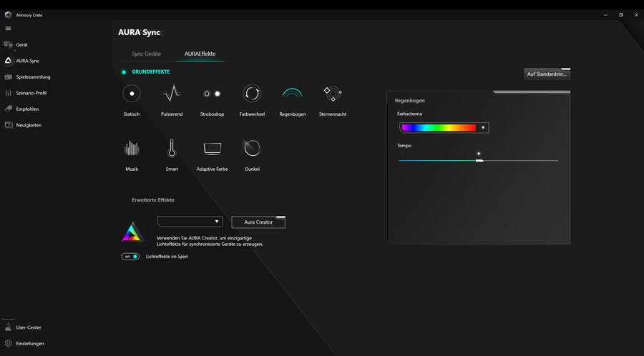Open the Gerät device page icon
644x356 pixels.
click(8, 45)
